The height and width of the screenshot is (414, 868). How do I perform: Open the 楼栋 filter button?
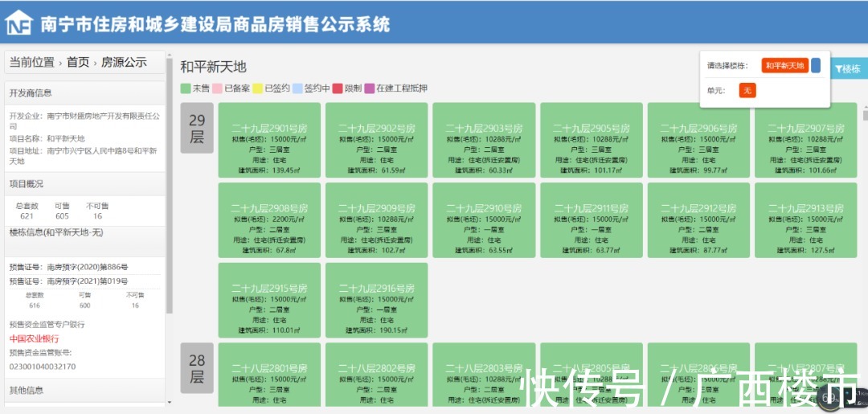point(849,69)
